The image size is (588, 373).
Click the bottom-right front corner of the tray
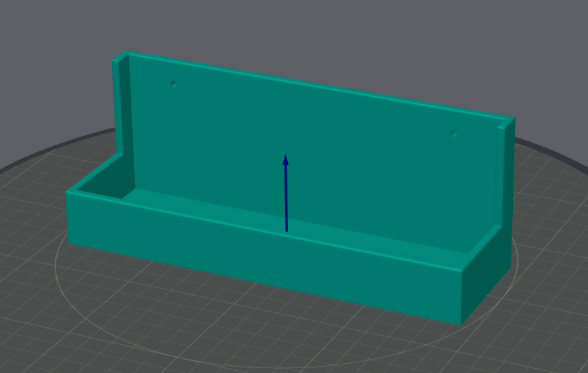pos(461,324)
